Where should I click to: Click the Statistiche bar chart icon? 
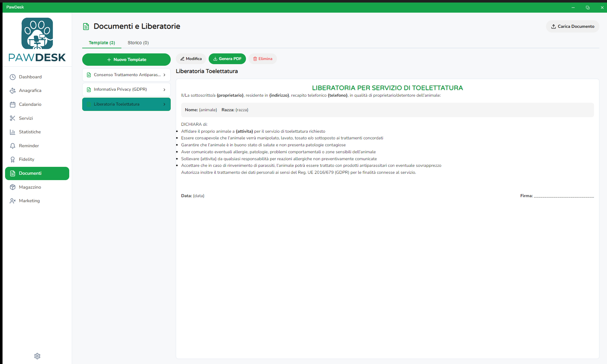13,132
